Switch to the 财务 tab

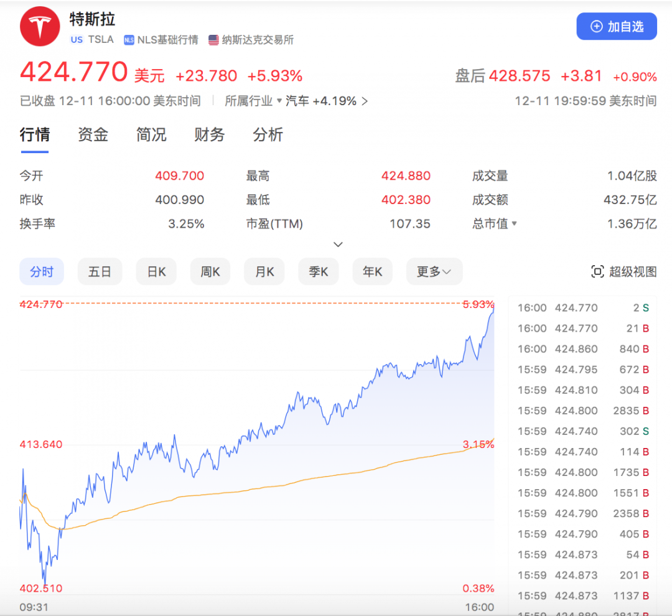pos(209,135)
